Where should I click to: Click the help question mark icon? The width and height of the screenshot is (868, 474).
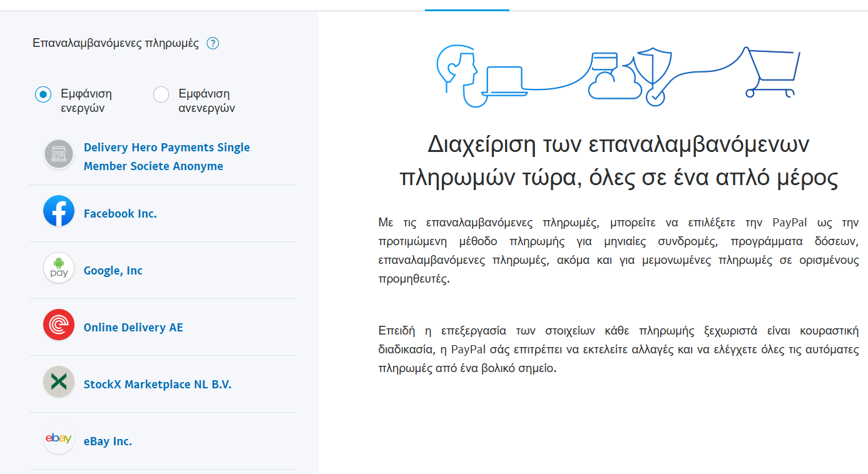pyautogui.click(x=213, y=43)
